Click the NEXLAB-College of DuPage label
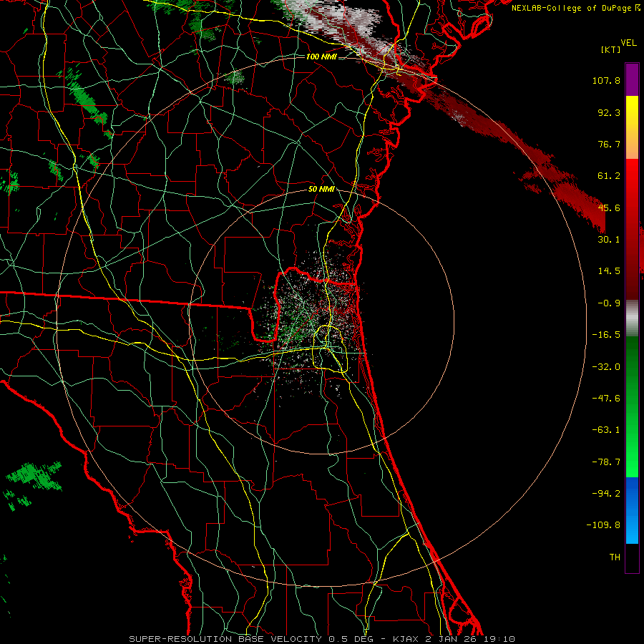Image resolution: width=644 pixels, height=644 pixels. 571,8
